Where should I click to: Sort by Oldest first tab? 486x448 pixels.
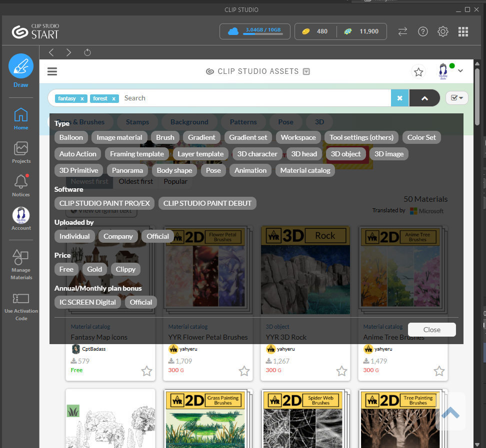pos(136,181)
